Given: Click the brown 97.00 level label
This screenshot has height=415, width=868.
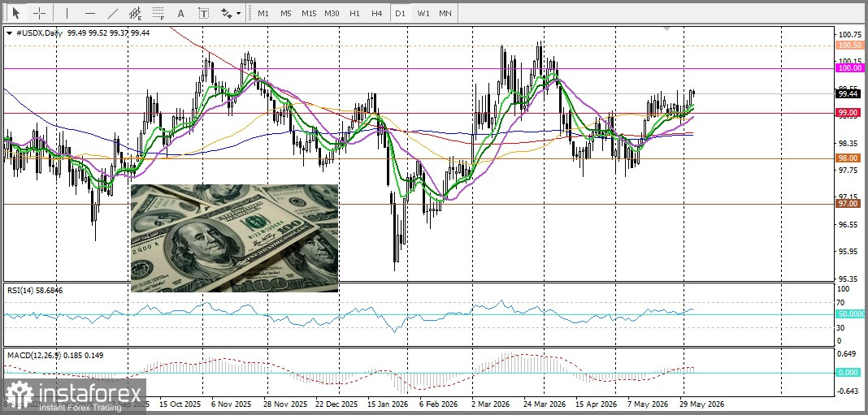Looking at the screenshot, I should 848,204.
